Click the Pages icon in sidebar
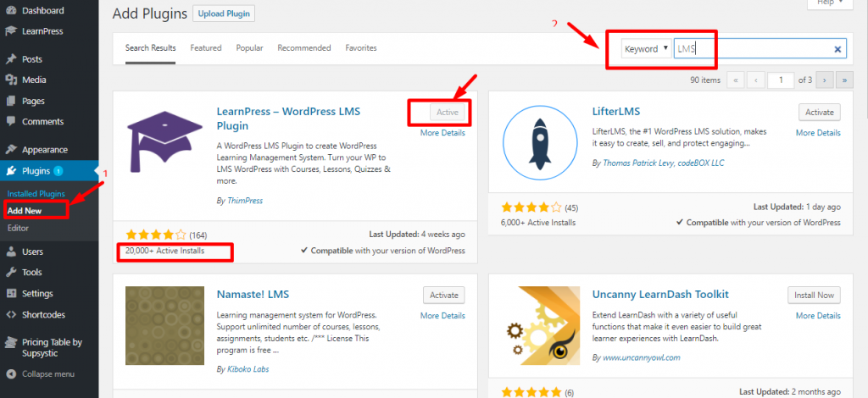Screen dimensions: 868x398 click(10, 101)
